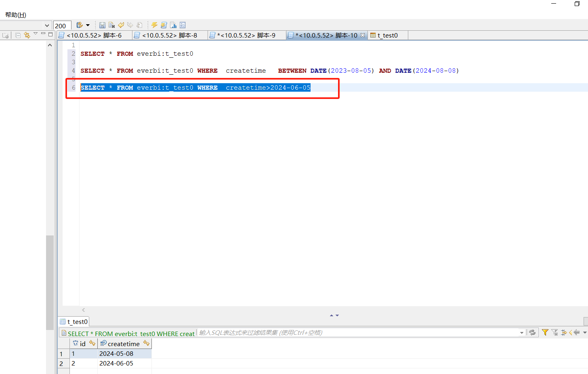The width and height of the screenshot is (588, 374).
Task: Click the SQL filter expression input field
Action: [358, 333]
